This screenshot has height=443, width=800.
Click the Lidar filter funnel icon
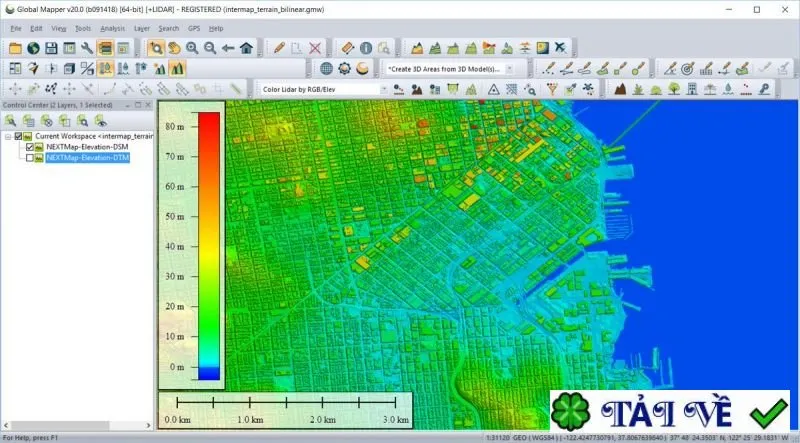552,89
